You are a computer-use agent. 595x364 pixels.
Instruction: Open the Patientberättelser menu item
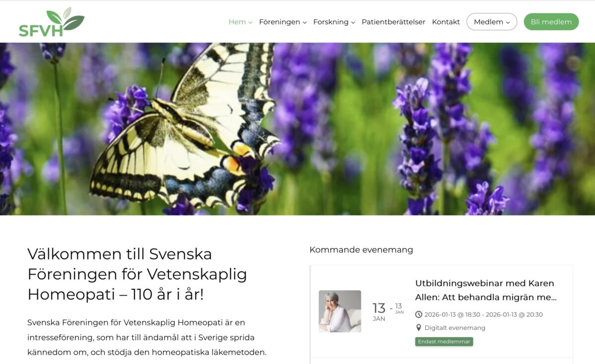[x=394, y=22]
